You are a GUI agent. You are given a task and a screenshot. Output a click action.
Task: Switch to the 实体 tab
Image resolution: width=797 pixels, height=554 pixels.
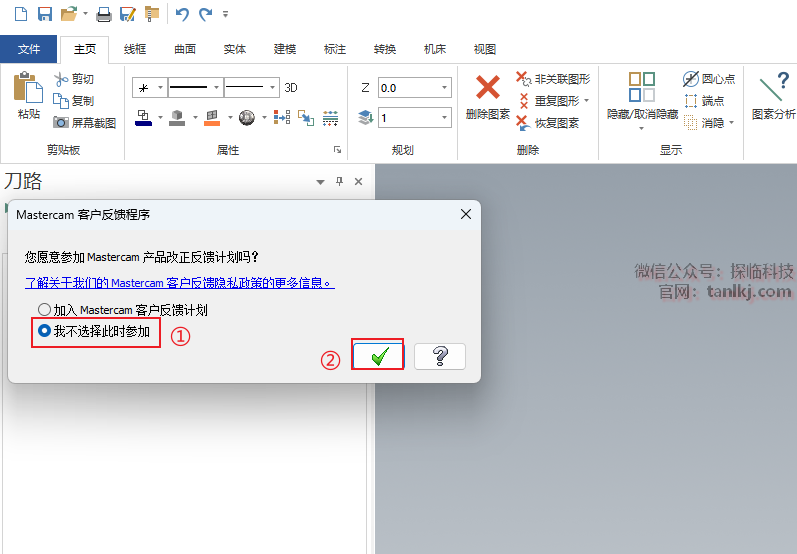click(235, 49)
